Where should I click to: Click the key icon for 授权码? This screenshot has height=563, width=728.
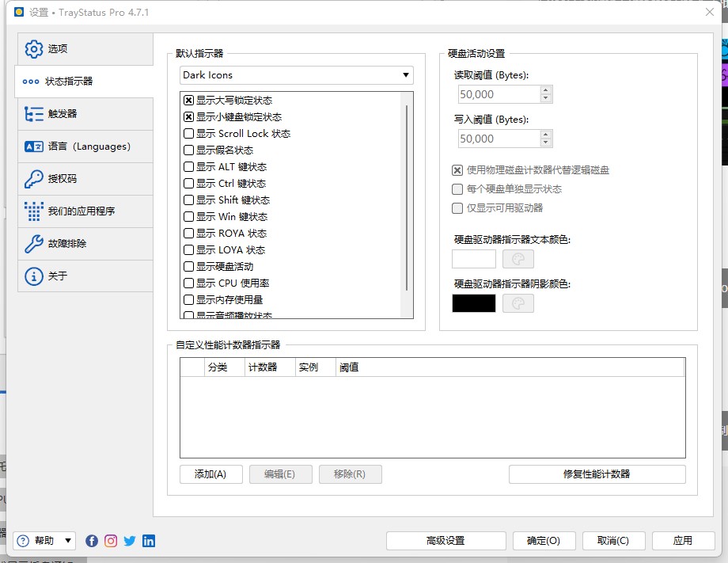point(33,179)
